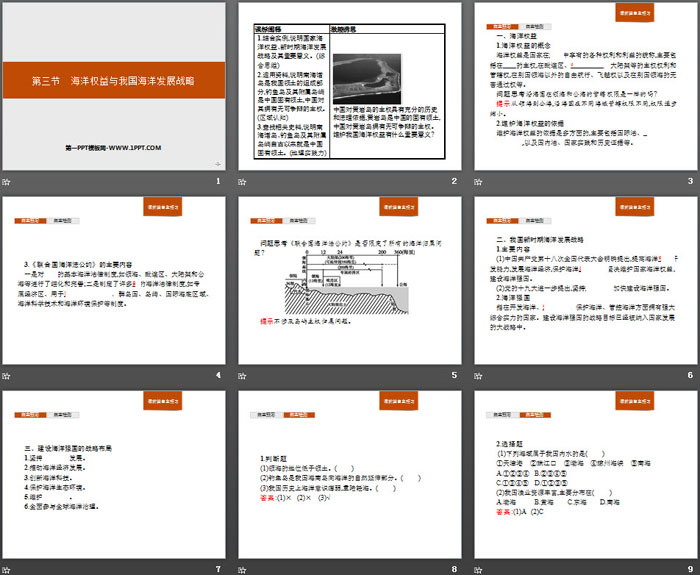
Task: Click the animation star icon under slide 2
Action: click(x=242, y=182)
